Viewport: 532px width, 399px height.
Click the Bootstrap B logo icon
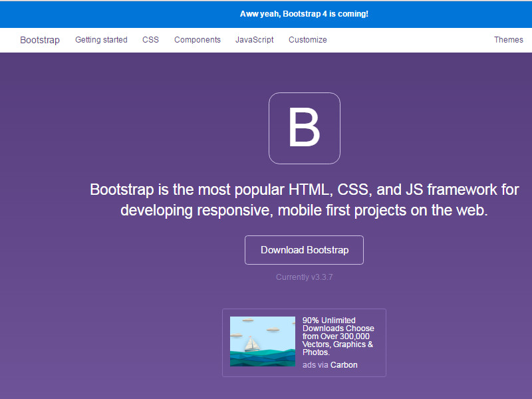[x=305, y=128]
